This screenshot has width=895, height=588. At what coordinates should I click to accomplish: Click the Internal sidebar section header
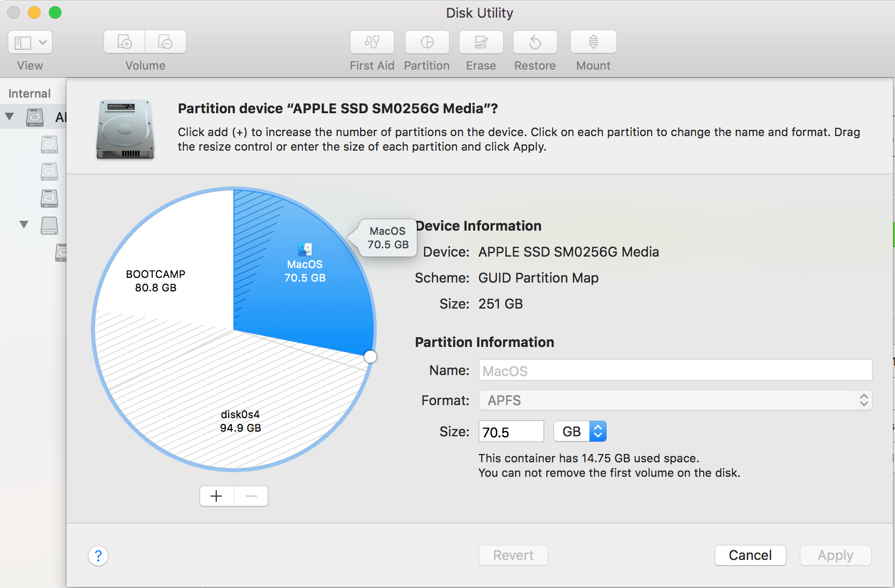30,93
